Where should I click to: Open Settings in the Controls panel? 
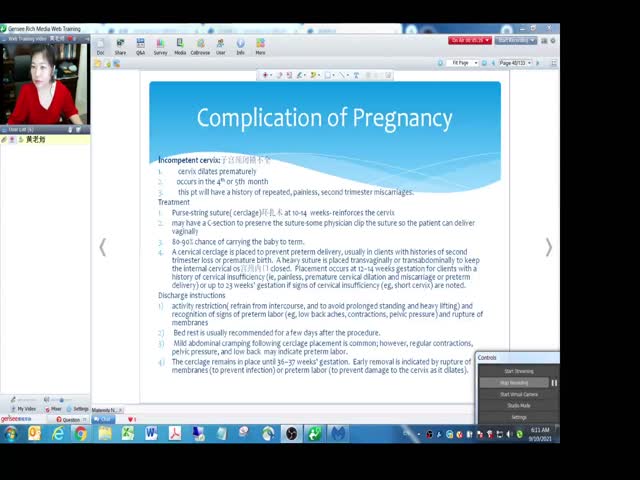point(518,417)
